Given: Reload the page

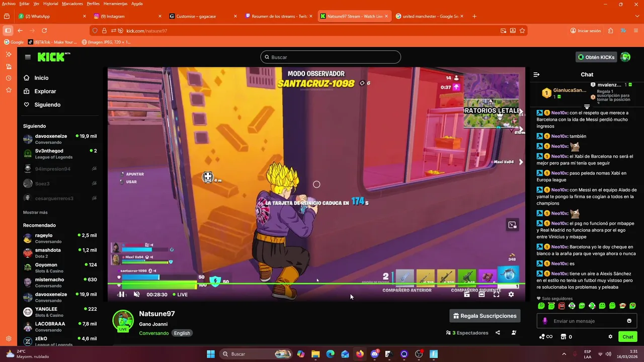Looking at the screenshot, I should [44, 31].
